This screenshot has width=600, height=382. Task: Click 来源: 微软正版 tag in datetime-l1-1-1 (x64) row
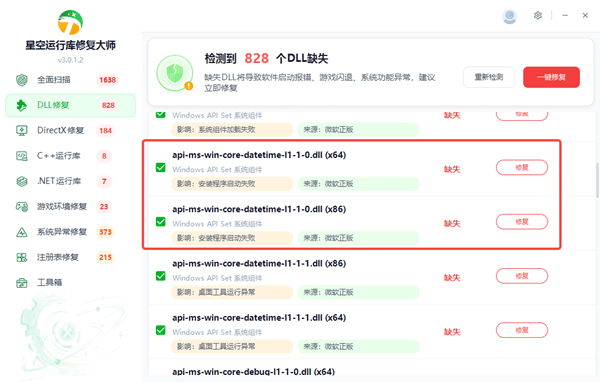point(359,346)
